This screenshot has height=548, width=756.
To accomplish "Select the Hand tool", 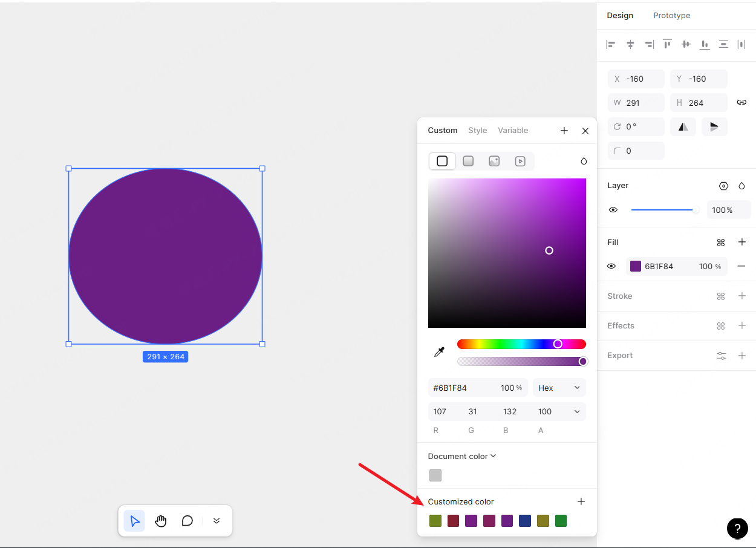I will click(x=161, y=521).
